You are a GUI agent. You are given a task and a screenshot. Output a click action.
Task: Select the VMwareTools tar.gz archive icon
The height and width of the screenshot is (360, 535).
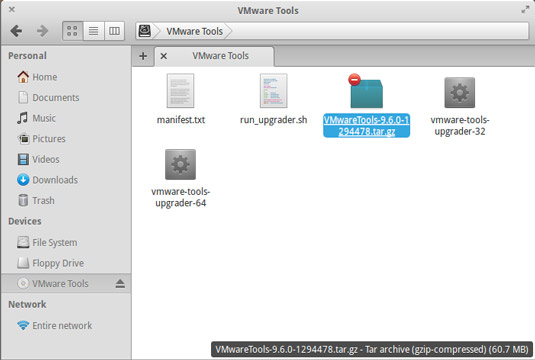tap(366, 91)
